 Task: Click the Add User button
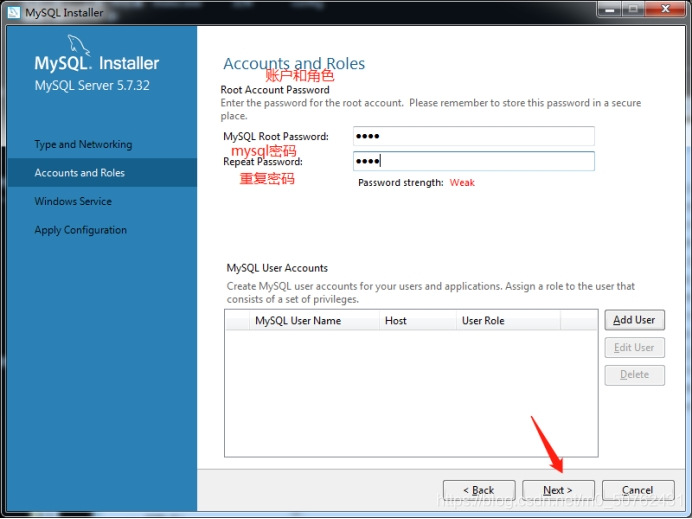[x=634, y=320]
